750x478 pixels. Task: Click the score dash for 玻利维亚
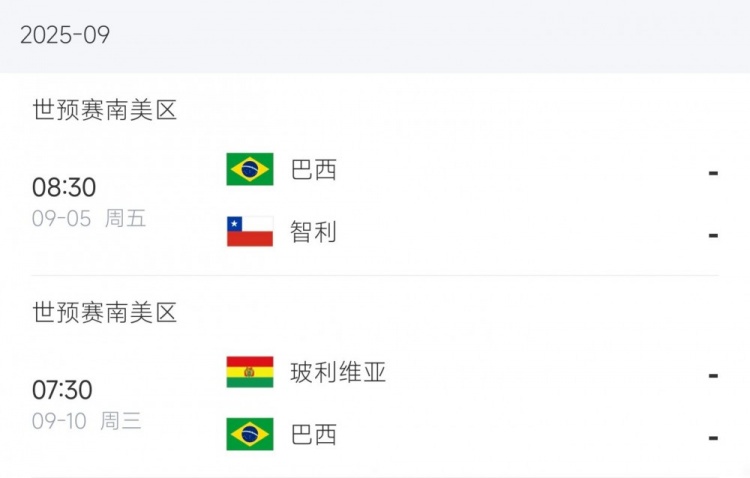pos(713,375)
